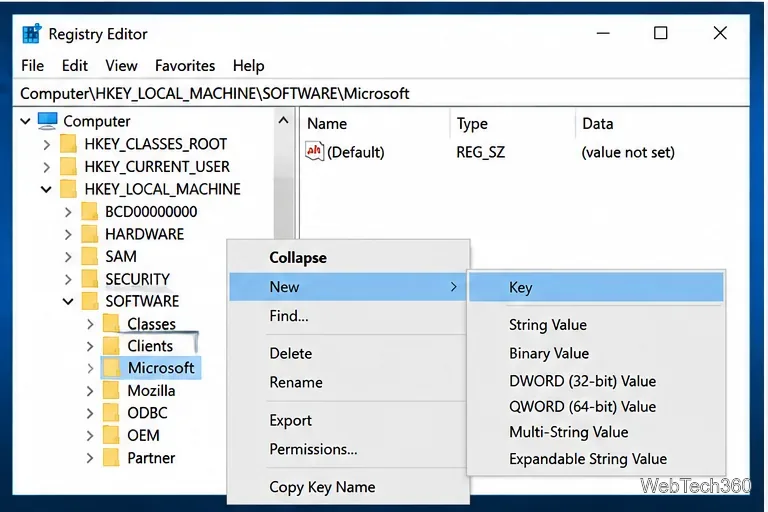Expand HKEY_CURRENT_USER with its chevron
The image size is (768, 512).
(x=47, y=167)
